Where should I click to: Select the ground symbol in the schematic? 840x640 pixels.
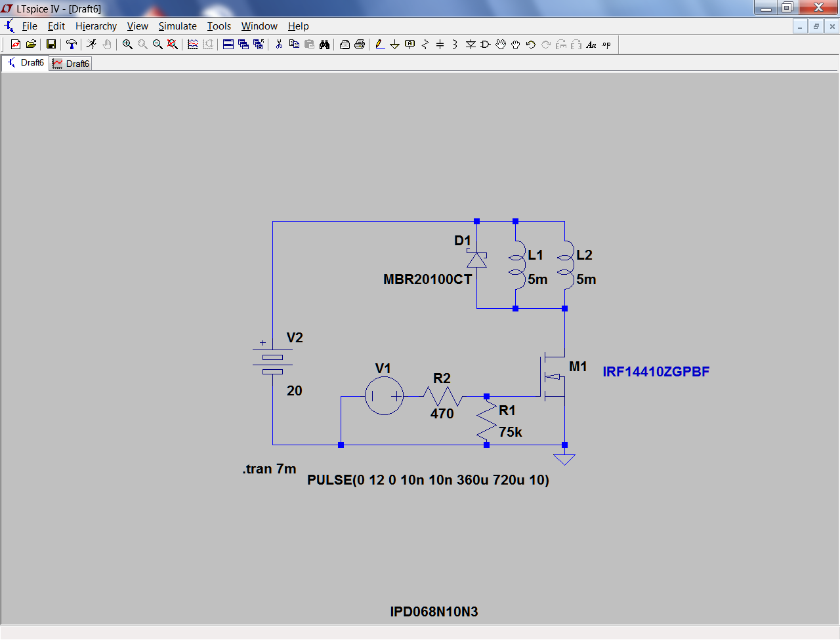click(x=564, y=459)
